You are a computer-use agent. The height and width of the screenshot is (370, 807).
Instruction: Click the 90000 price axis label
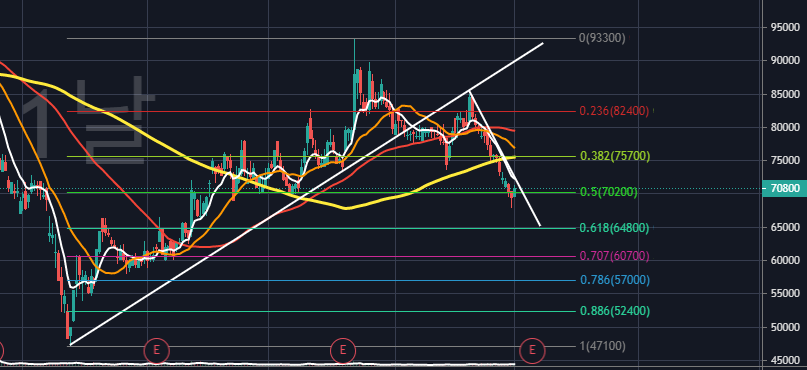(785, 61)
